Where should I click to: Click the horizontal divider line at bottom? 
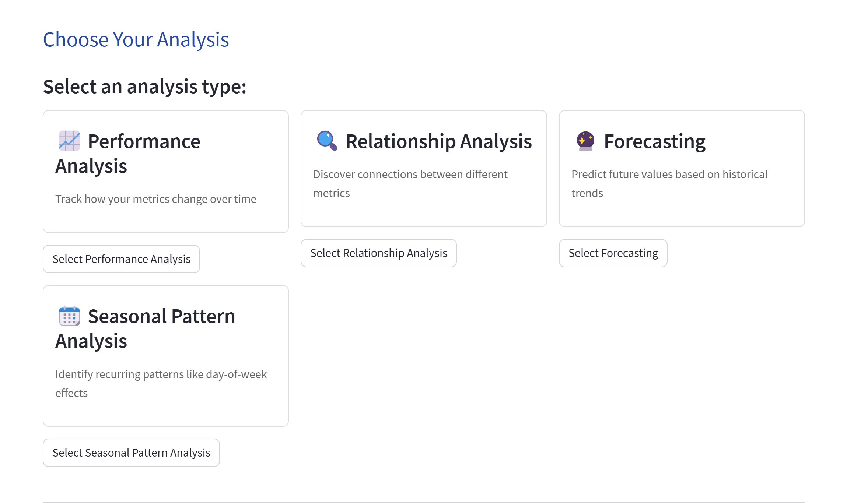pyautogui.click(x=424, y=502)
